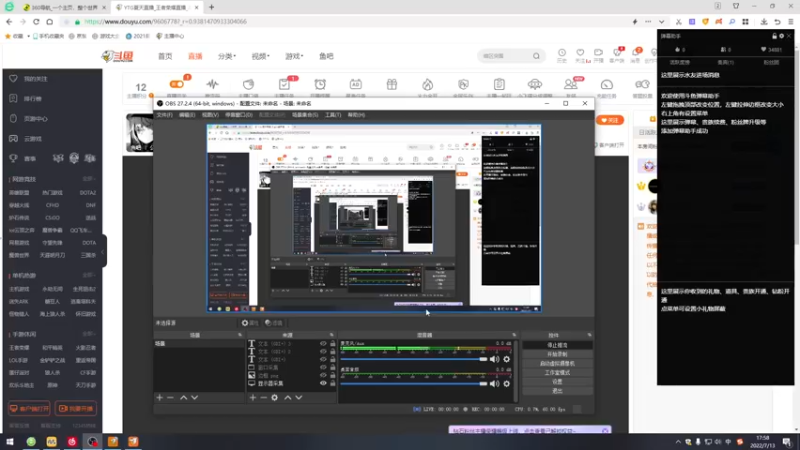Open OBS 编辑(E) menu
The image size is (800, 450).
tap(187, 115)
